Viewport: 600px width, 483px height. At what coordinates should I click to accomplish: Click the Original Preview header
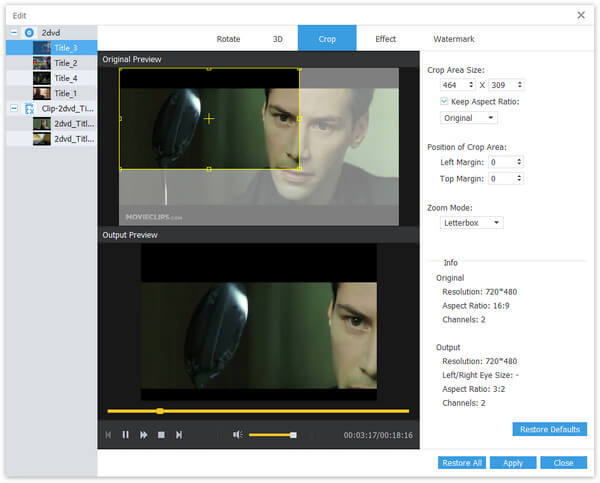(132, 59)
